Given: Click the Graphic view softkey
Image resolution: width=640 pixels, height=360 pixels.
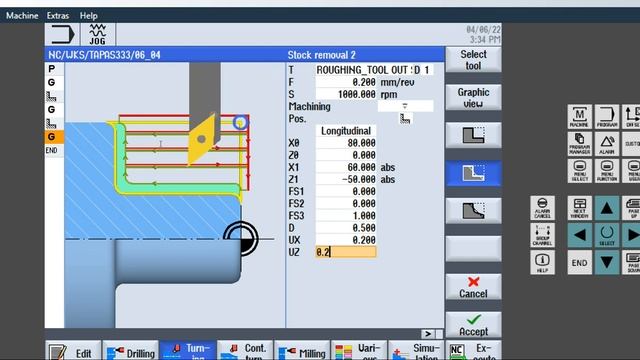Looking at the screenshot, I should (473, 98).
